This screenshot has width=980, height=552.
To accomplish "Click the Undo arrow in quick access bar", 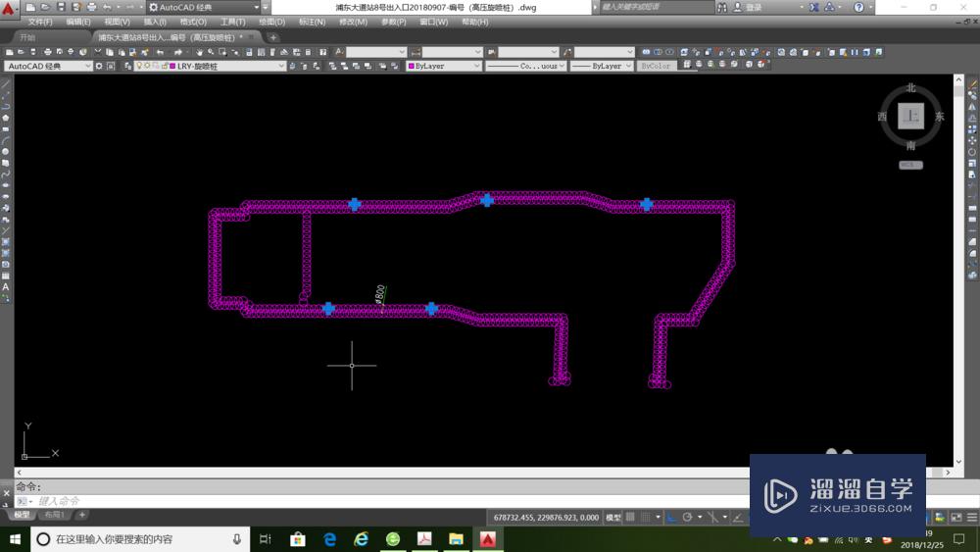I will coord(107,7).
